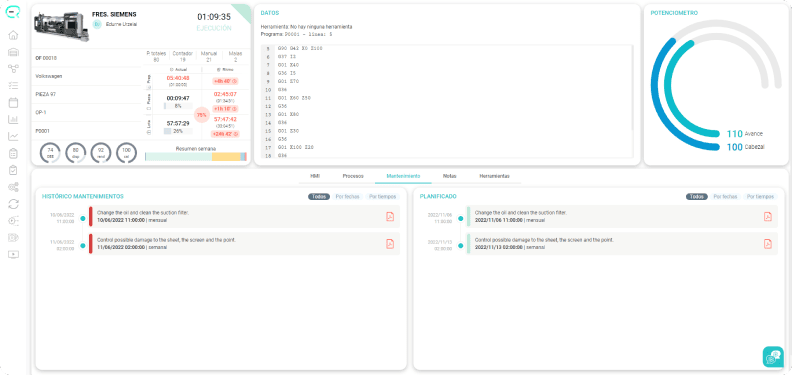Open the Proceso tab
This screenshot has height=375, width=792.
coord(353,176)
